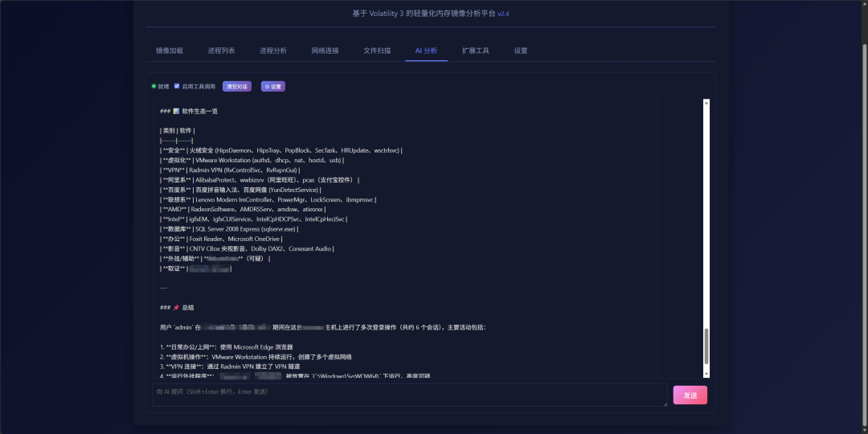Open the 文件扫描 tab
This screenshot has width=868, height=434.
tap(377, 51)
